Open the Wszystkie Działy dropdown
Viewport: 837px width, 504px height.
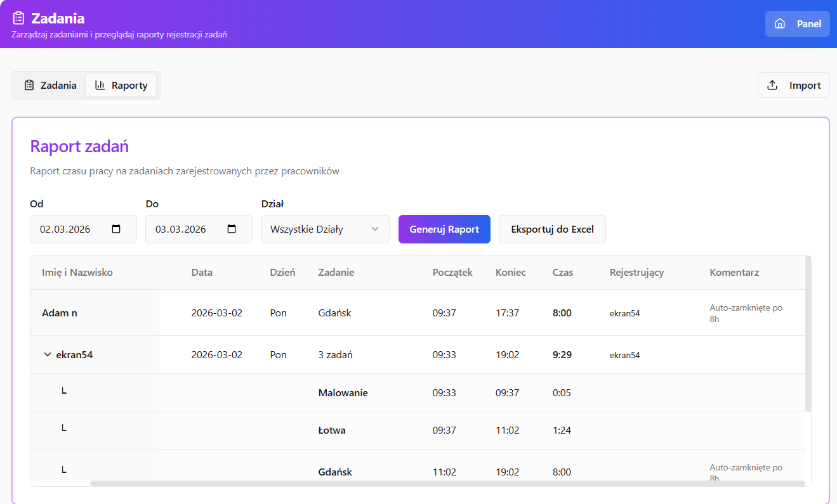point(326,229)
